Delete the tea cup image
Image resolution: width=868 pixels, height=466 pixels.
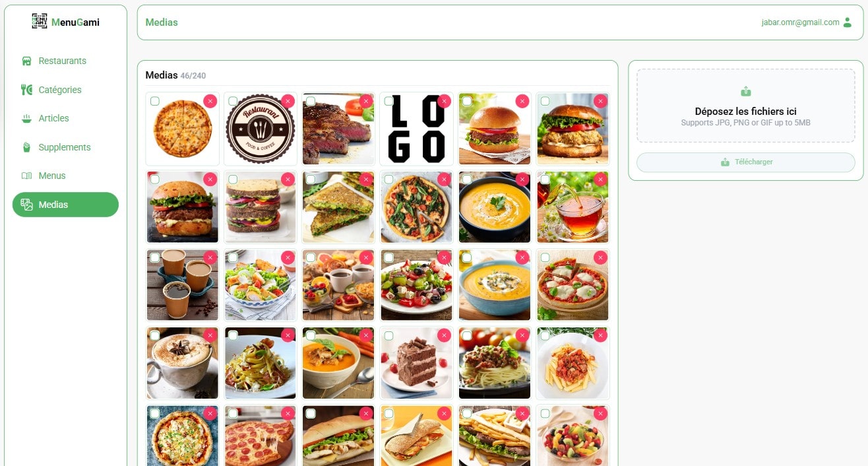click(600, 179)
